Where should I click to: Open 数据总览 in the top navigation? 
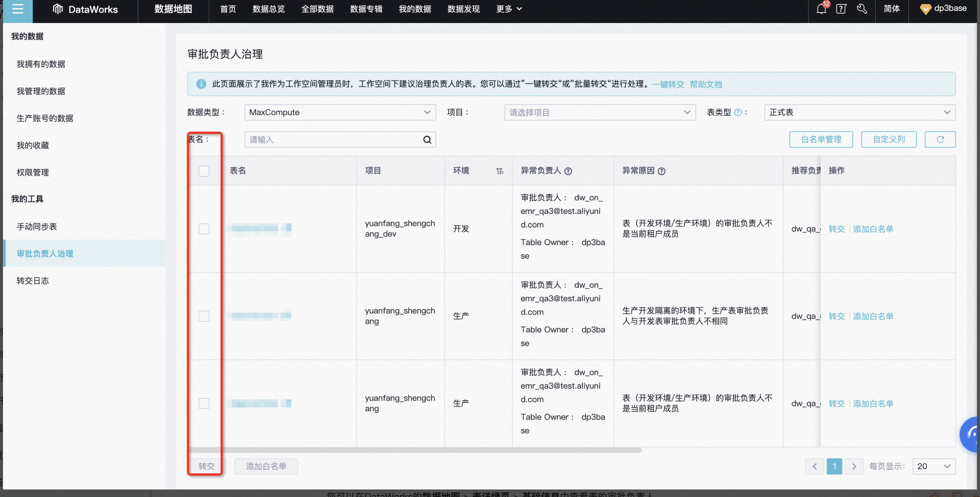pyautogui.click(x=269, y=9)
